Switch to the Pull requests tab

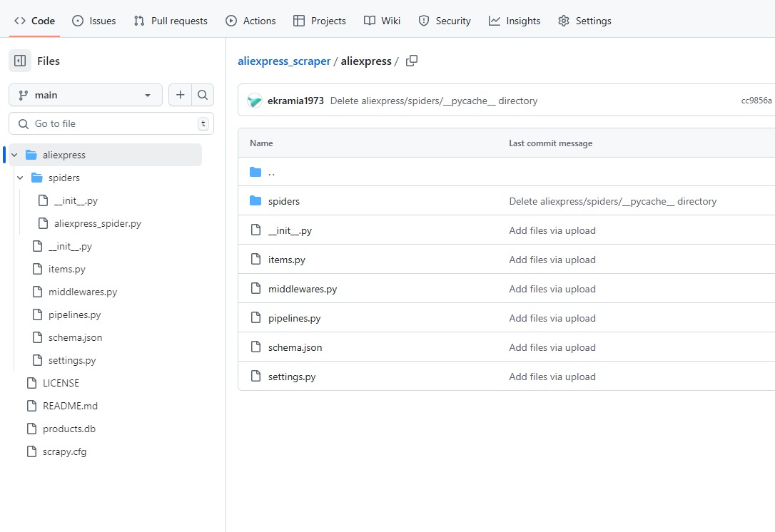click(171, 21)
